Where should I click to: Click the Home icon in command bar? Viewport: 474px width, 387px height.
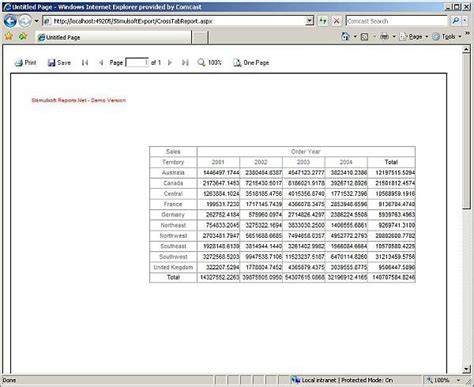pyautogui.click(x=345, y=36)
